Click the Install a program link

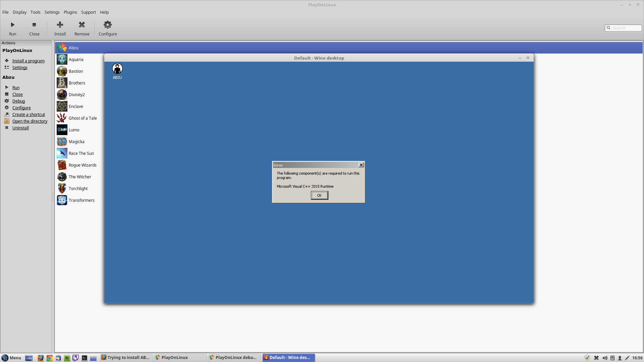[x=29, y=61]
